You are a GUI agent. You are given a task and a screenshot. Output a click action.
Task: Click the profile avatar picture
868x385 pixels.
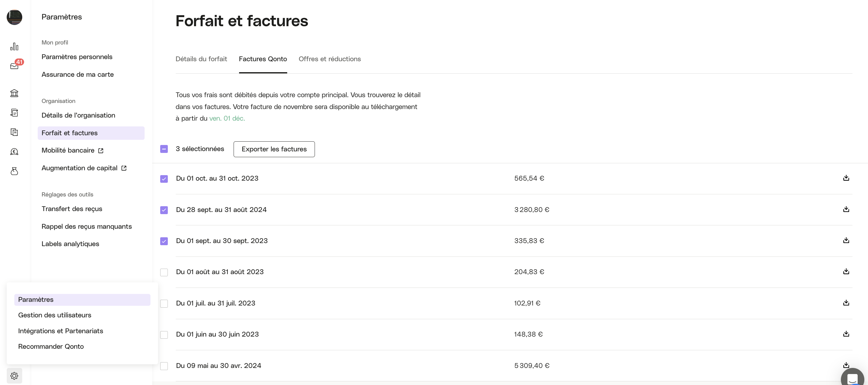click(x=15, y=17)
